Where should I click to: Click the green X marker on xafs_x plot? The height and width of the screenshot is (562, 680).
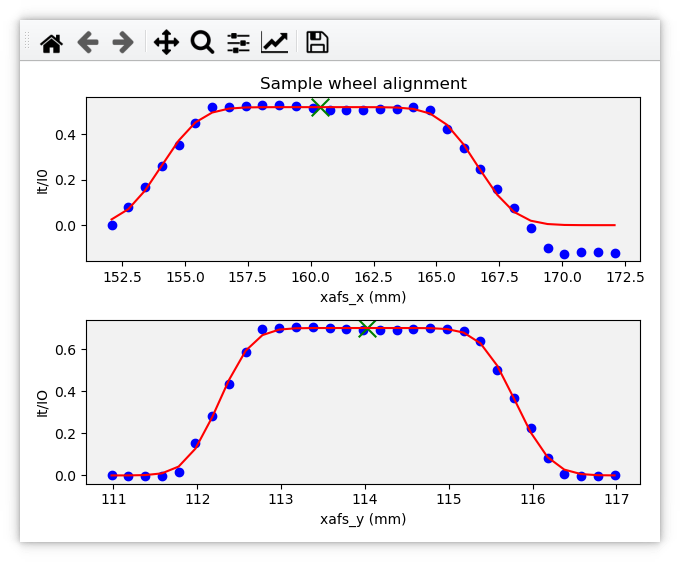(320, 107)
